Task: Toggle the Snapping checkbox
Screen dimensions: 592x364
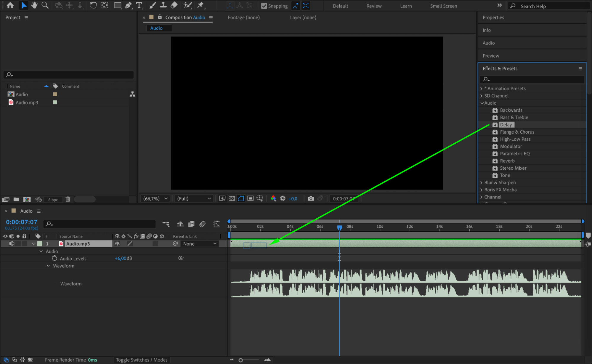Action: tap(264, 6)
